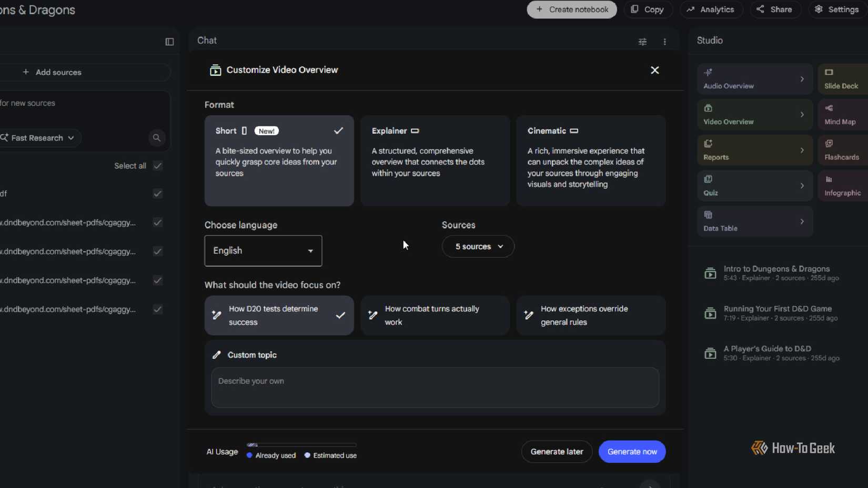Choose 'How D20 tests determine success' focus
The height and width of the screenshot is (488, 868).
pos(279,316)
